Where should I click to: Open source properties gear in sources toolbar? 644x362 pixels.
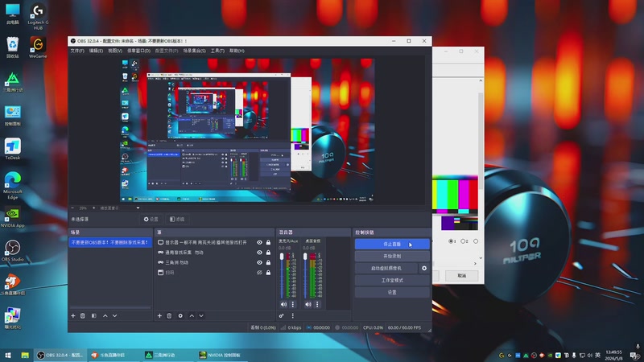180,315
